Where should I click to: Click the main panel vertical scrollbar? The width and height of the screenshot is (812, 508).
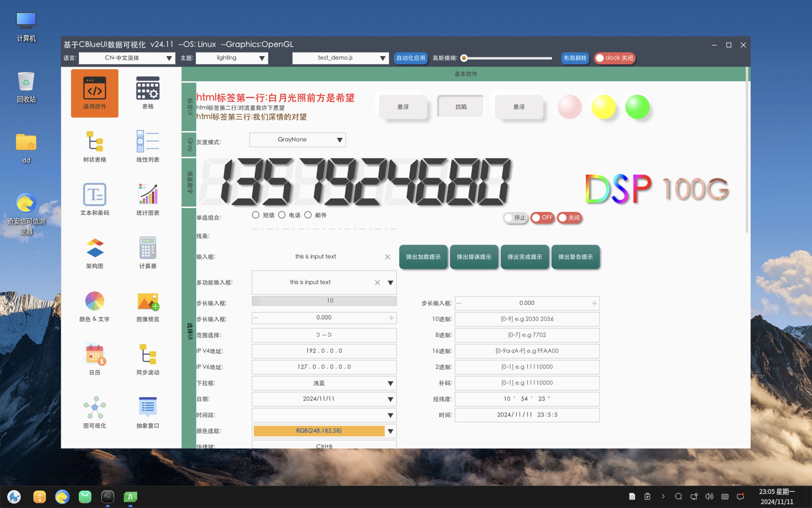coord(747,150)
